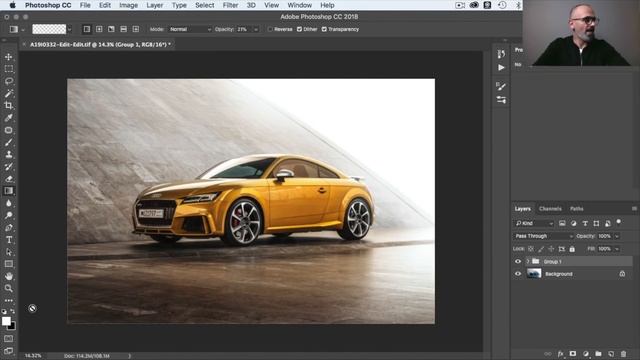Select the Dodge tool
Image resolution: width=640 pixels, height=360 pixels.
point(9,215)
